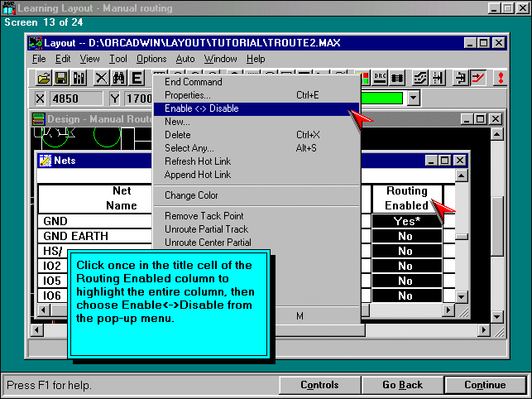Click the Routing Enabled column title cell

pos(406,198)
